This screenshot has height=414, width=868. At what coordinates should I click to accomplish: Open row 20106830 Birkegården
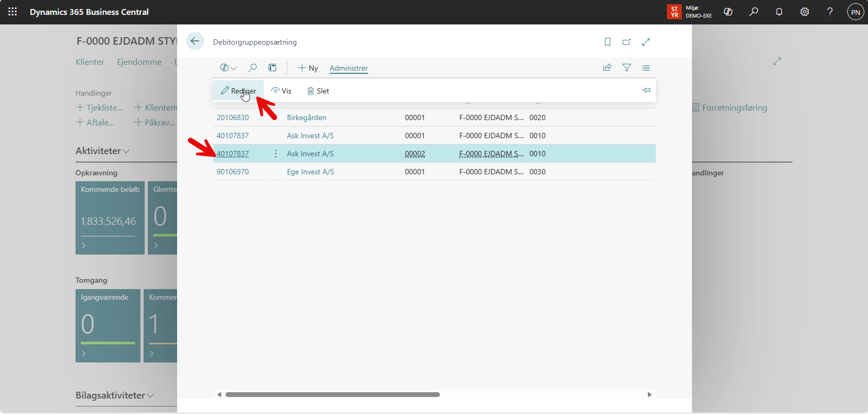tap(232, 117)
